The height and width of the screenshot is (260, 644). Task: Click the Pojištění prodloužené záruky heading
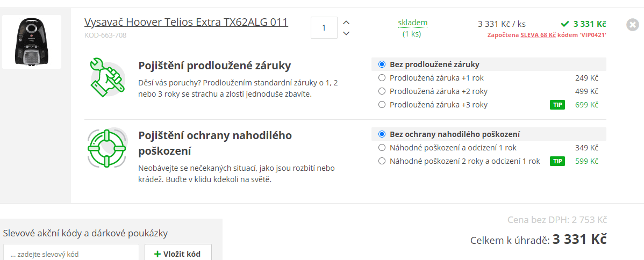[x=214, y=66]
